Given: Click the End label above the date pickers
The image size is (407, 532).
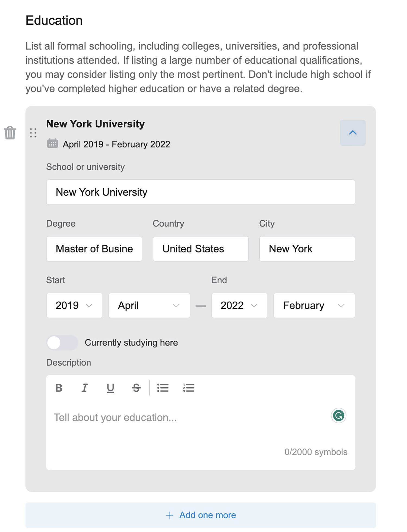Looking at the screenshot, I should pyautogui.click(x=219, y=280).
